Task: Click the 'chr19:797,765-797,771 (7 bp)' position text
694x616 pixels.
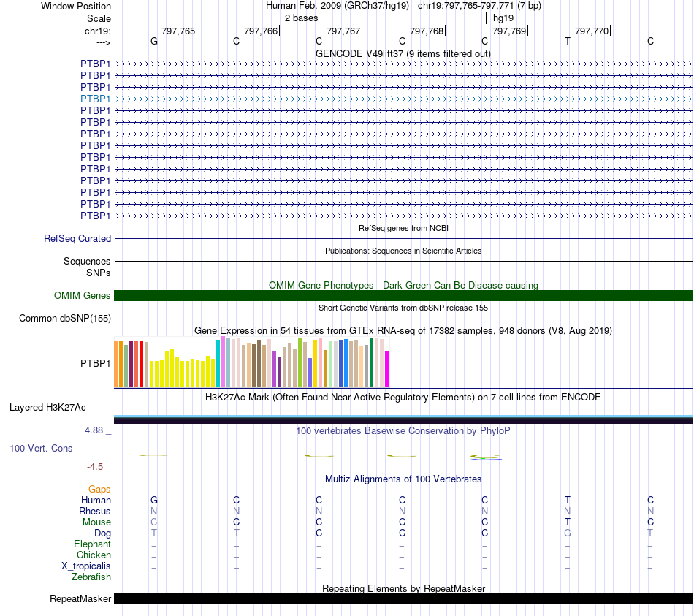Action: 479,6
